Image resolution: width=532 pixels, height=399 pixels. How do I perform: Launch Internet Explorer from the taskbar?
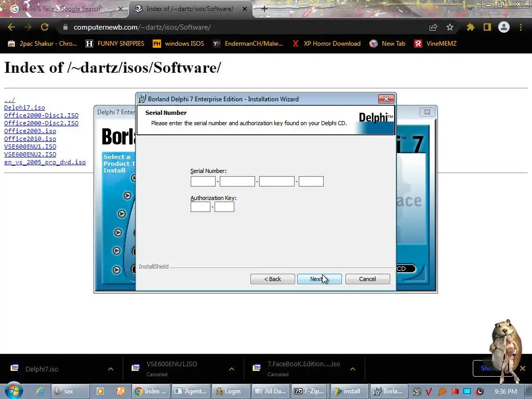point(40,391)
